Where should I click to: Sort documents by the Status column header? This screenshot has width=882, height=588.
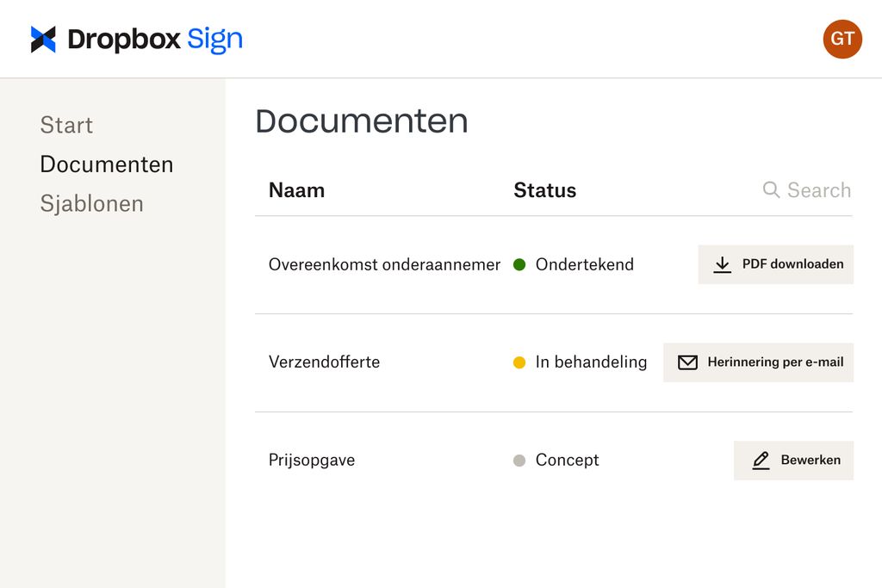pyautogui.click(x=544, y=189)
